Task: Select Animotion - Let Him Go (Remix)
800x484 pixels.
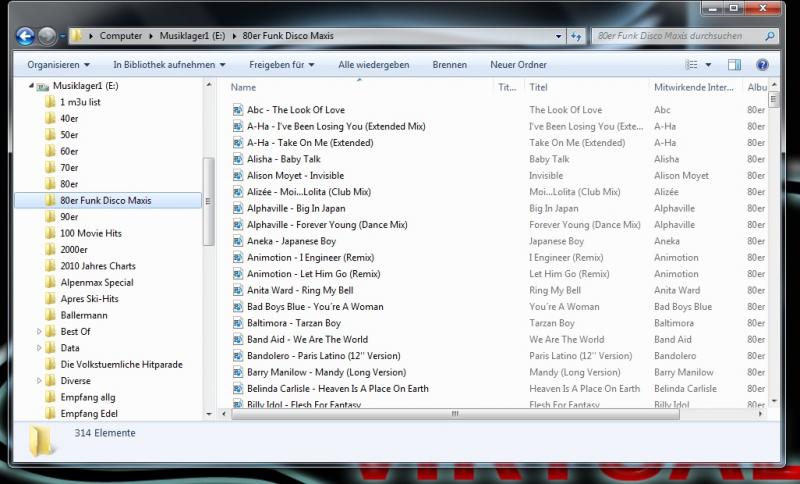Action: (313, 274)
